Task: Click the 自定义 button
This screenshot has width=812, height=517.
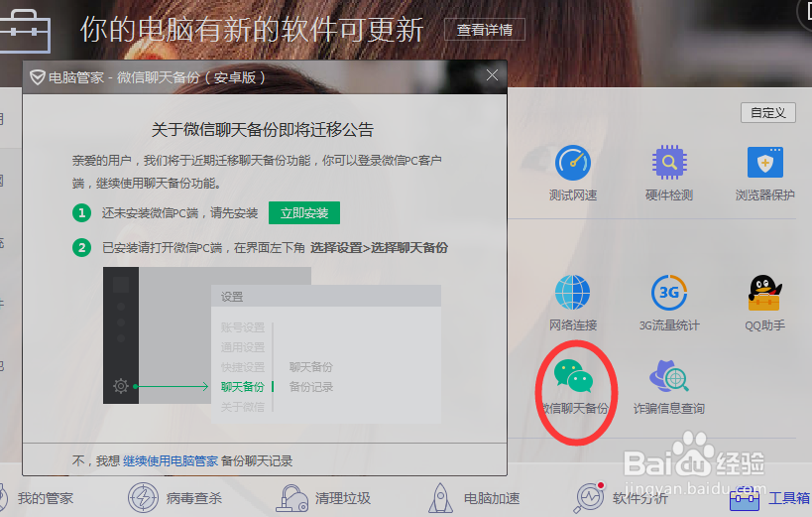Action: pyautogui.click(x=768, y=112)
